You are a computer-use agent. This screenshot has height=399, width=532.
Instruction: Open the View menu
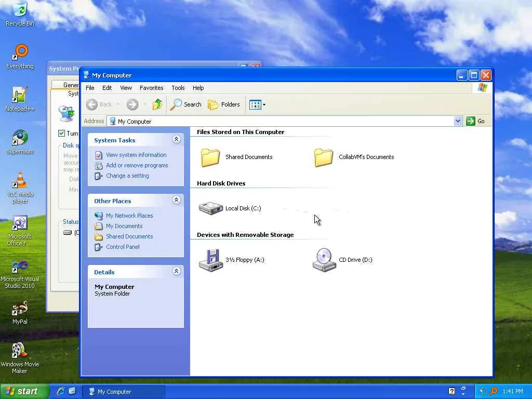(x=126, y=88)
